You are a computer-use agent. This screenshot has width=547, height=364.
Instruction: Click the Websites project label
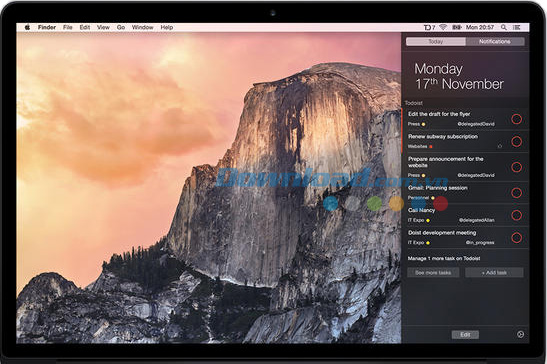coord(418,147)
